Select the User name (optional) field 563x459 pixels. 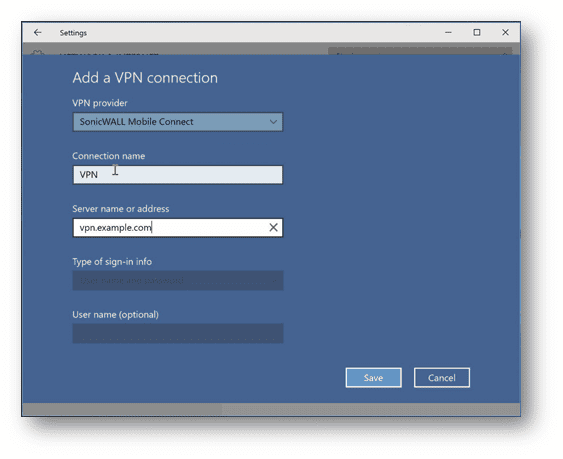(178, 333)
